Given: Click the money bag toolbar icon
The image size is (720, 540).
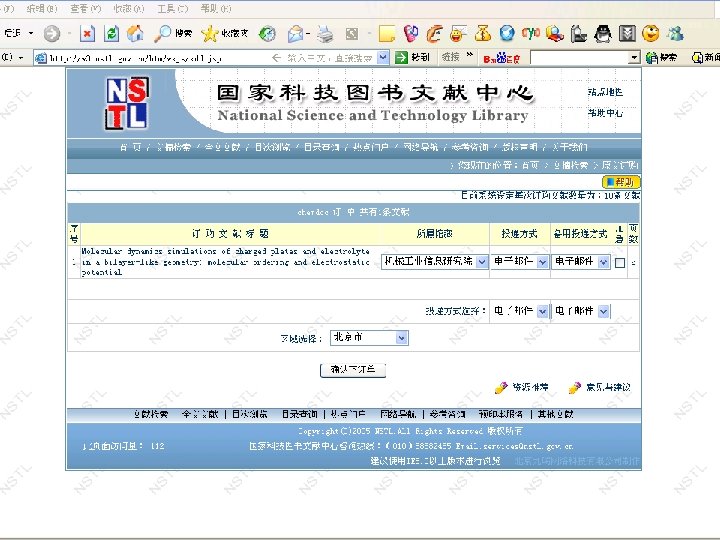Looking at the screenshot, I should 483,34.
